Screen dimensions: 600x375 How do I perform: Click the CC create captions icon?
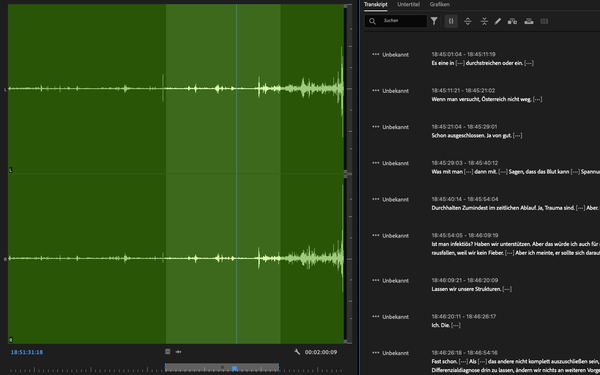click(544, 21)
